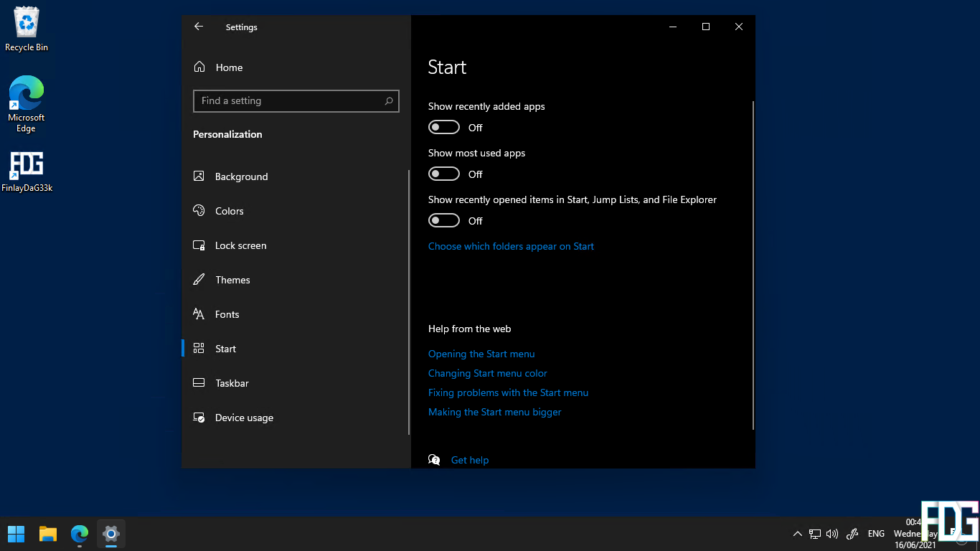This screenshot has width=980, height=551.
Task: Click Choose which folders appear on Start
Action: pos(511,246)
